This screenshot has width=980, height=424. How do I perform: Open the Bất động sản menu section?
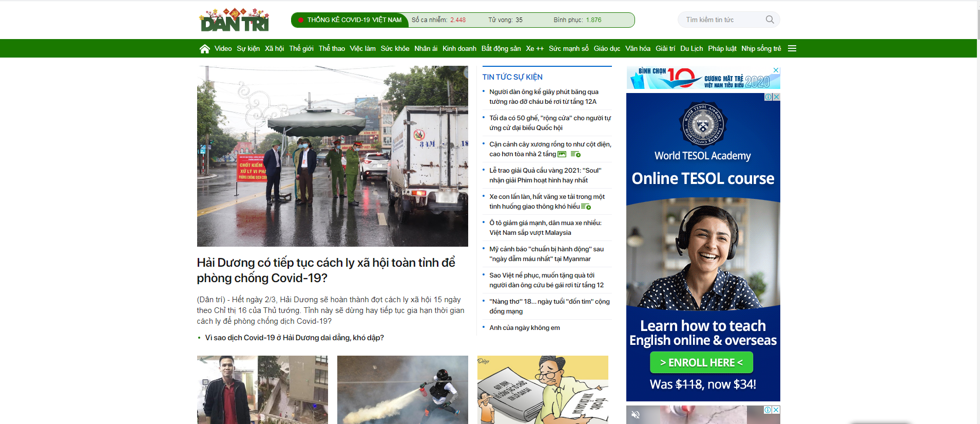501,49
